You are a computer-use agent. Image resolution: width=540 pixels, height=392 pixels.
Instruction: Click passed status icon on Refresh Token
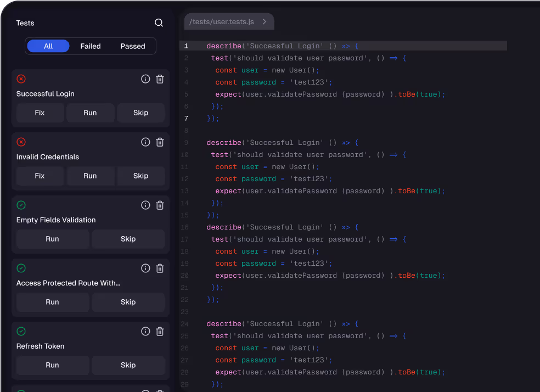click(21, 331)
